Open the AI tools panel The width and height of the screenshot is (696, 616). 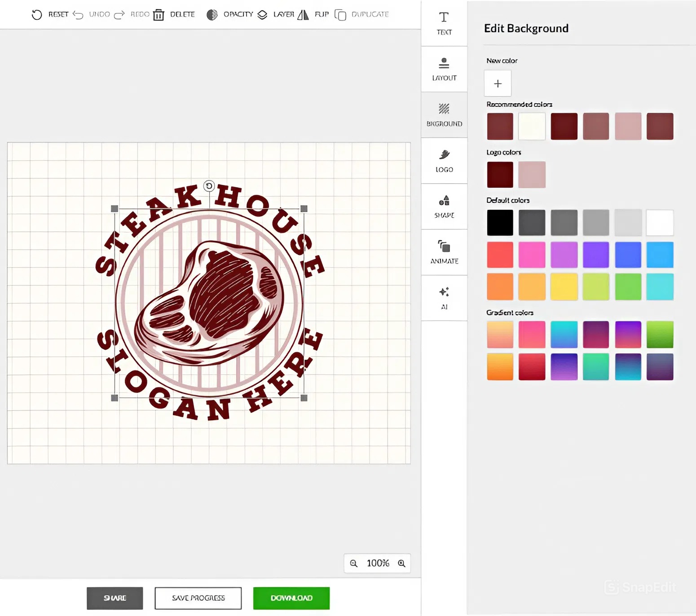tap(444, 298)
